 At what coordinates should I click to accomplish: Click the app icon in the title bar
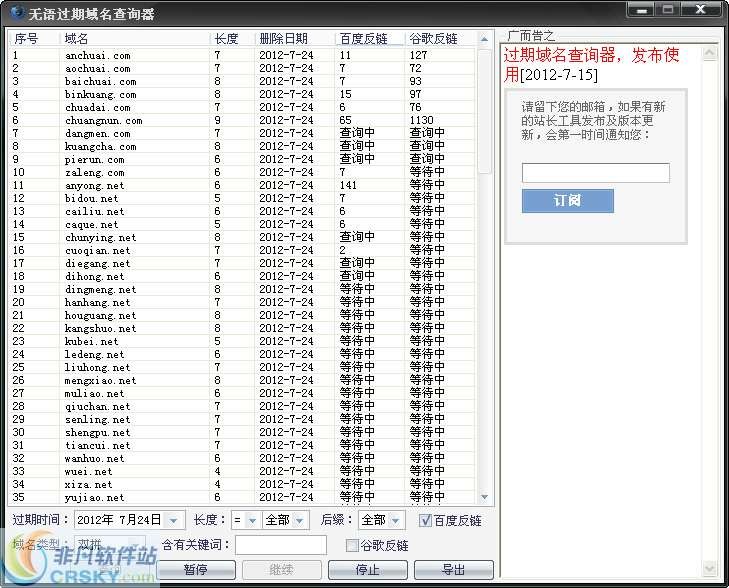coord(16,12)
